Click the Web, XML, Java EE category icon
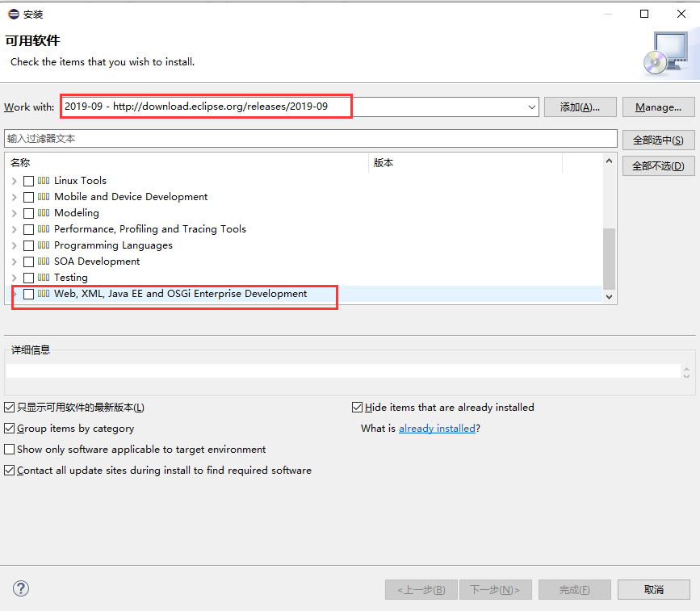The width and height of the screenshot is (700, 611). click(44, 294)
